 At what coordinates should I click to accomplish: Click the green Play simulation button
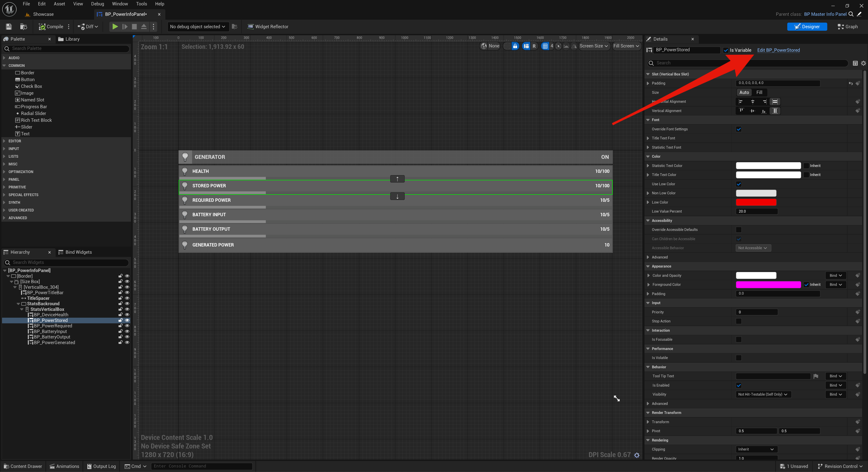(x=115, y=27)
